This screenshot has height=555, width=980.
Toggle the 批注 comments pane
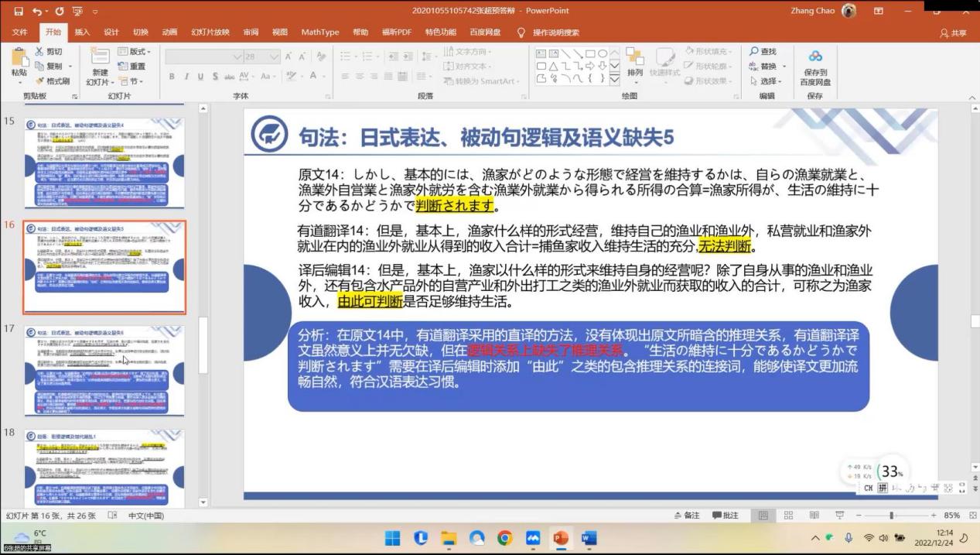point(726,516)
